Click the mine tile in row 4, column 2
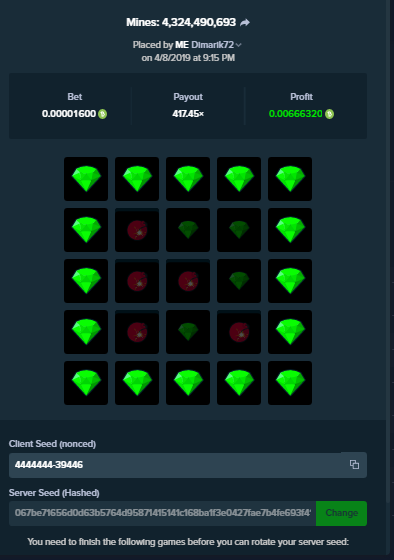Viewport: 394px width, 560px height. coord(137,332)
